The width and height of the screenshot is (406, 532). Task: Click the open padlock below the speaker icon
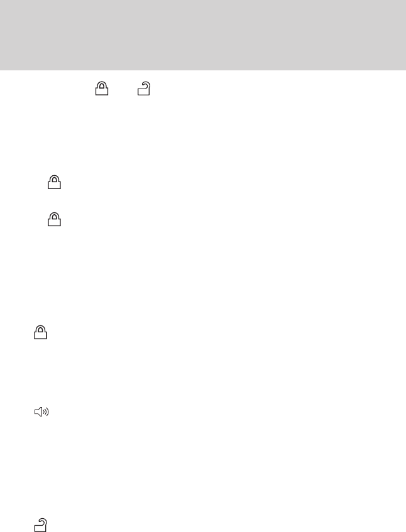[41, 525]
